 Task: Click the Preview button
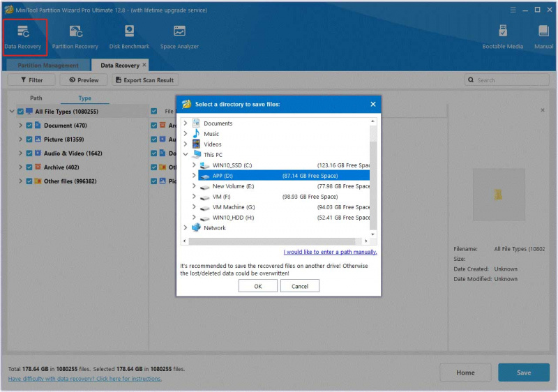(x=84, y=80)
